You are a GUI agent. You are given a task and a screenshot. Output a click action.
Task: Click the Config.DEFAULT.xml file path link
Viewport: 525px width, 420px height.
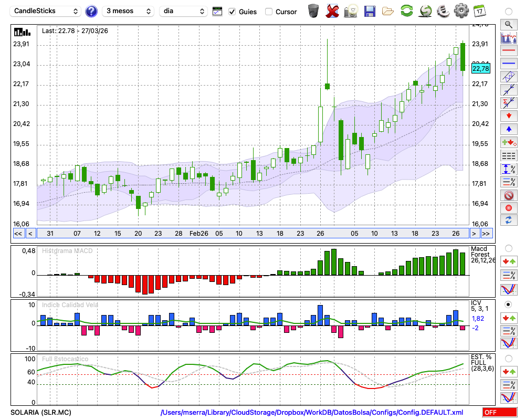pyautogui.click(x=312, y=413)
